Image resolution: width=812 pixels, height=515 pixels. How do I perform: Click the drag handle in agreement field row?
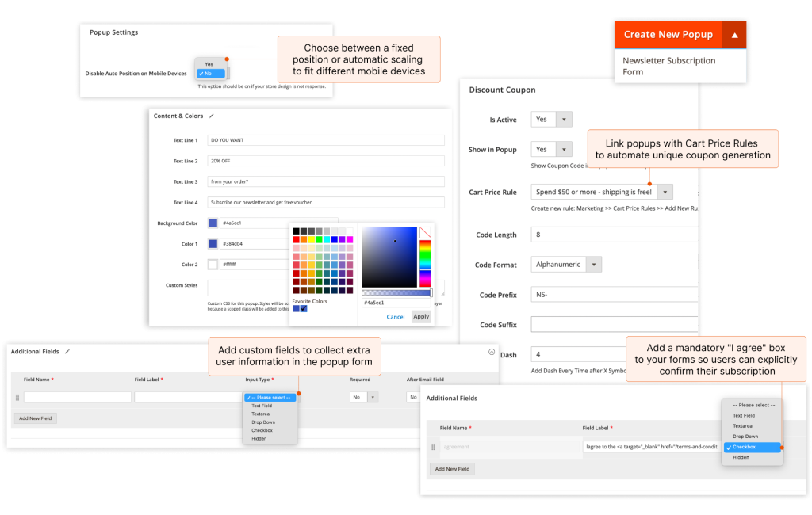pos(434,447)
